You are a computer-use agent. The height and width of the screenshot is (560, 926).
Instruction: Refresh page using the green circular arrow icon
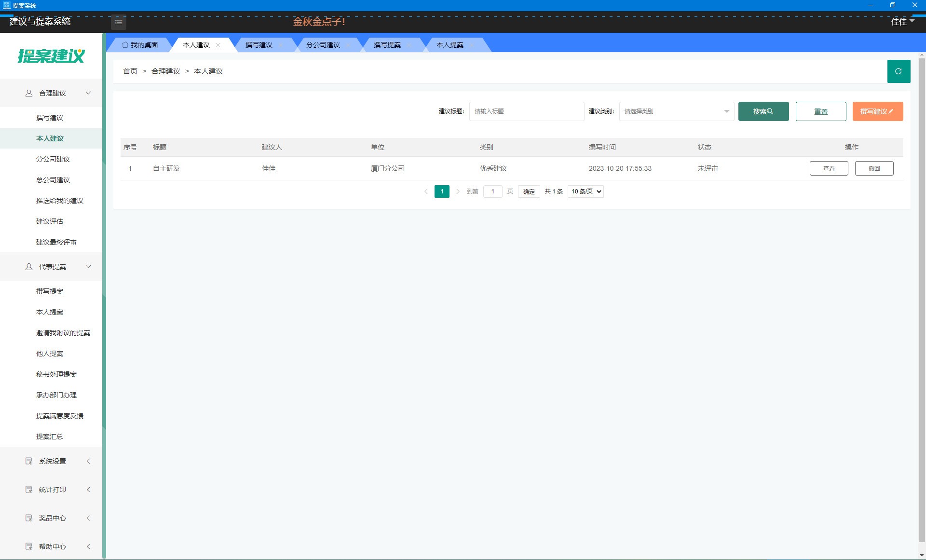tap(899, 71)
